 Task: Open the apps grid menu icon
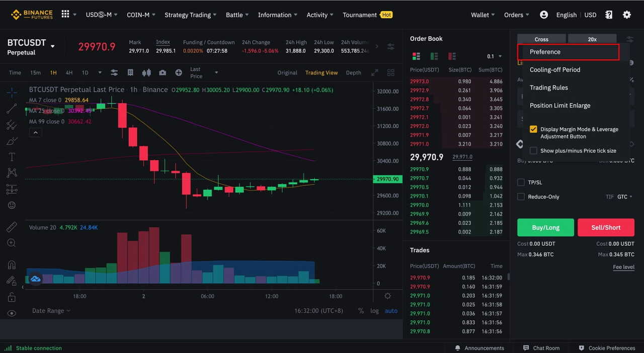coord(65,14)
